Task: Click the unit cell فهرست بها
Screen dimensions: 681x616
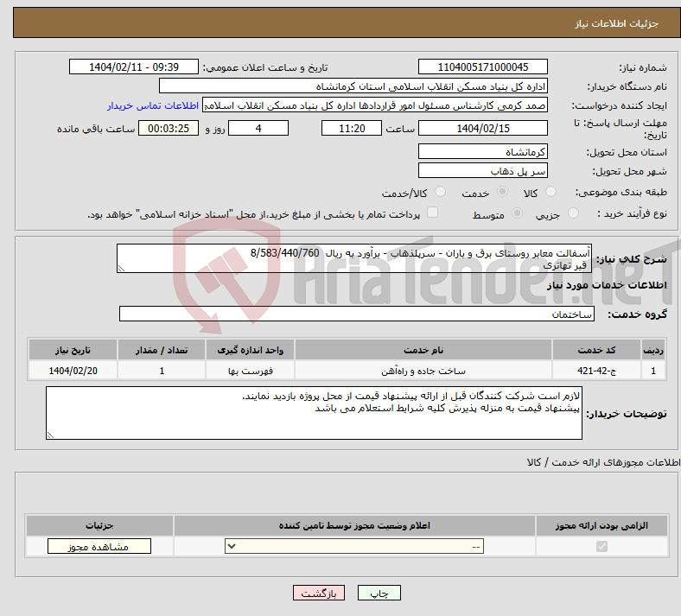Action: [250, 371]
